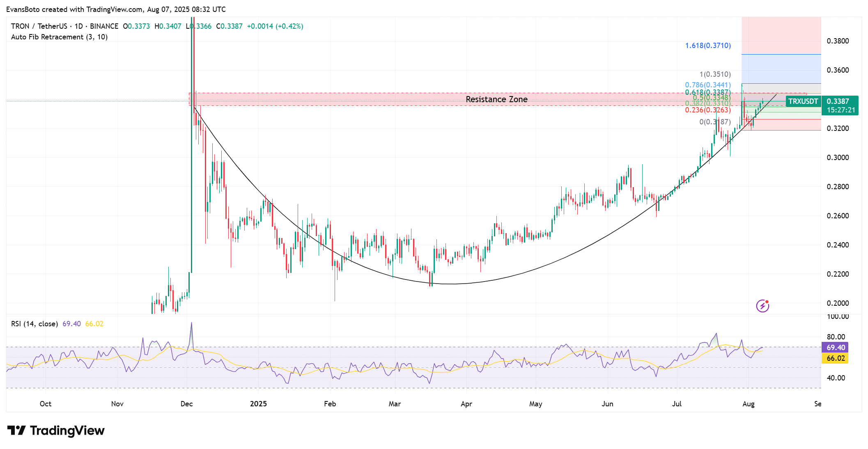Click the RSI (14, close) indicator legend
The image size is (868, 449).
pos(34,324)
